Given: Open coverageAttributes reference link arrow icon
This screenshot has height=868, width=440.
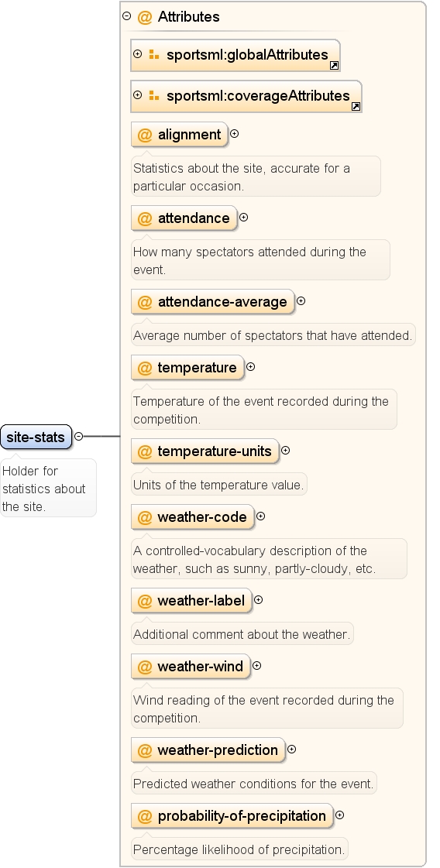Looking at the screenshot, I should coord(356,106).
